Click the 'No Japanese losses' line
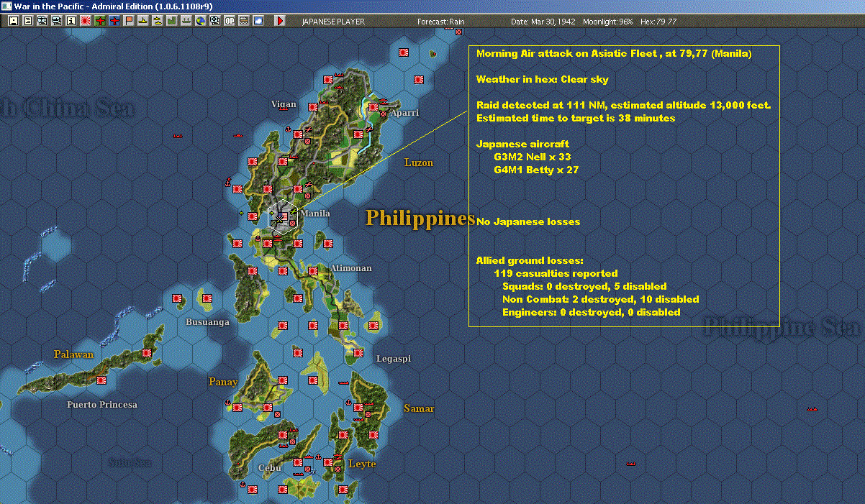The height and width of the screenshot is (504, 865). 527,222
